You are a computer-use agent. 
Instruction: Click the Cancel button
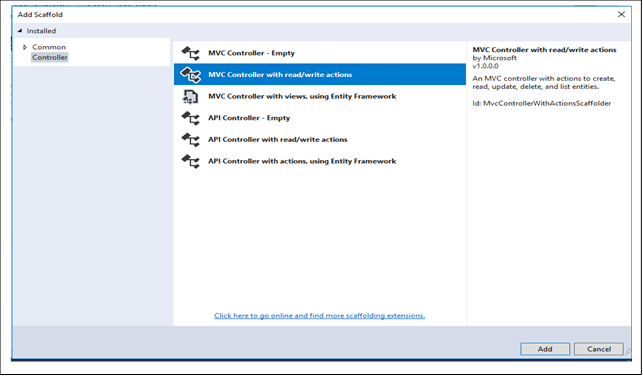(599, 349)
